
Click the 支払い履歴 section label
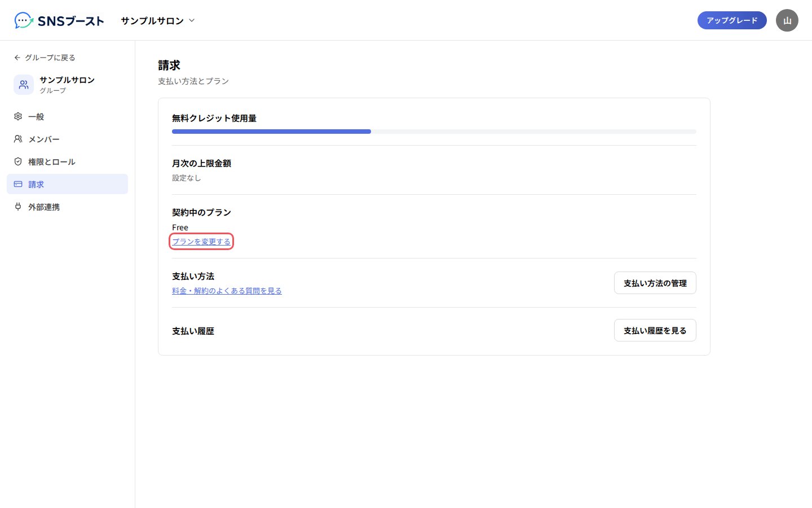pos(193,331)
